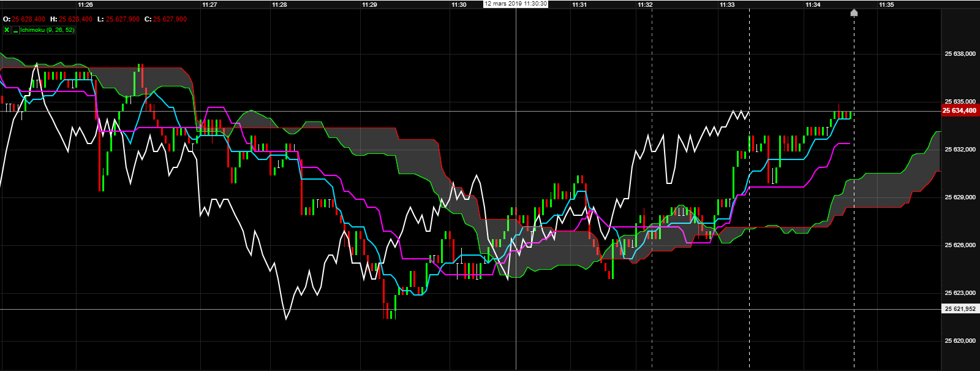This screenshot has width=980, height=371.
Task: Remove the Ichimoku indicator with the X icon
Action: 7,29
